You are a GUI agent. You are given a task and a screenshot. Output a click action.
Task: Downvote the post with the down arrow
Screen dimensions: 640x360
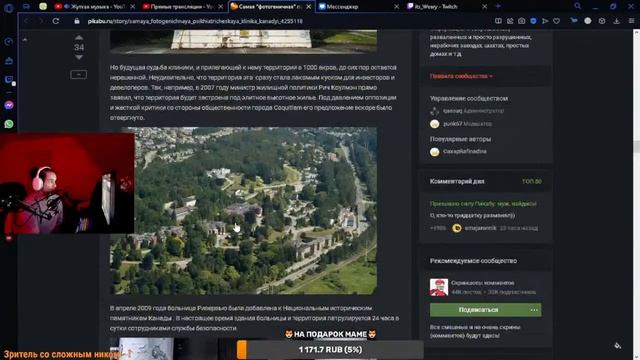(x=79, y=57)
